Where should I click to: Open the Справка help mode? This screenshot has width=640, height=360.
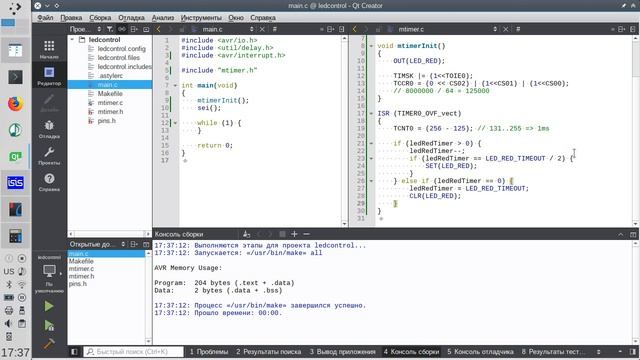[x=49, y=182]
